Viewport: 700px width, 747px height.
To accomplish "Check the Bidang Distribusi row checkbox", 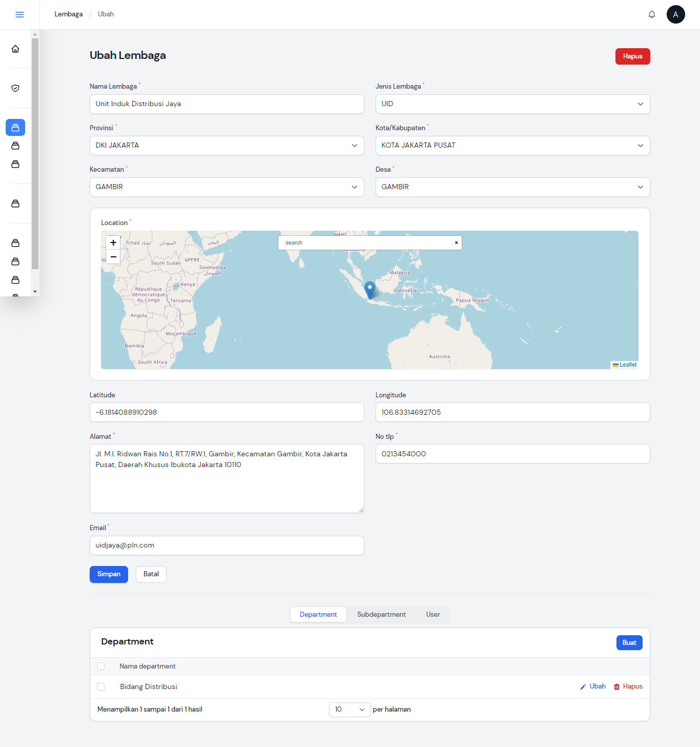I will [x=101, y=687].
